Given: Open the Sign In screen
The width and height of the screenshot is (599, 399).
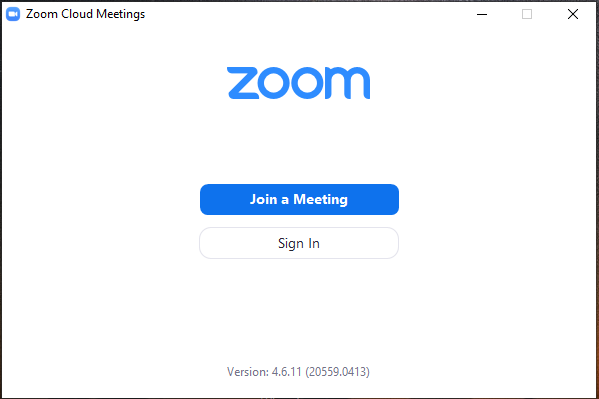Looking at the screenshot, I should [299, 243].
